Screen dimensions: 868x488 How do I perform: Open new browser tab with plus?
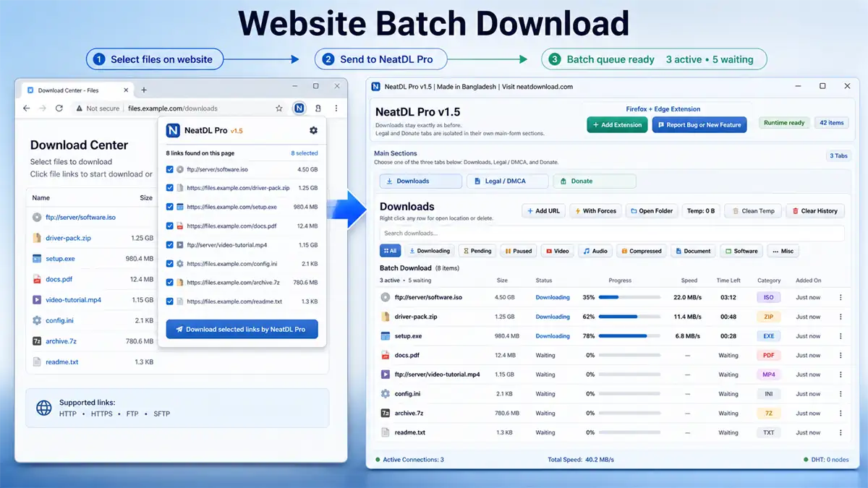144,90
